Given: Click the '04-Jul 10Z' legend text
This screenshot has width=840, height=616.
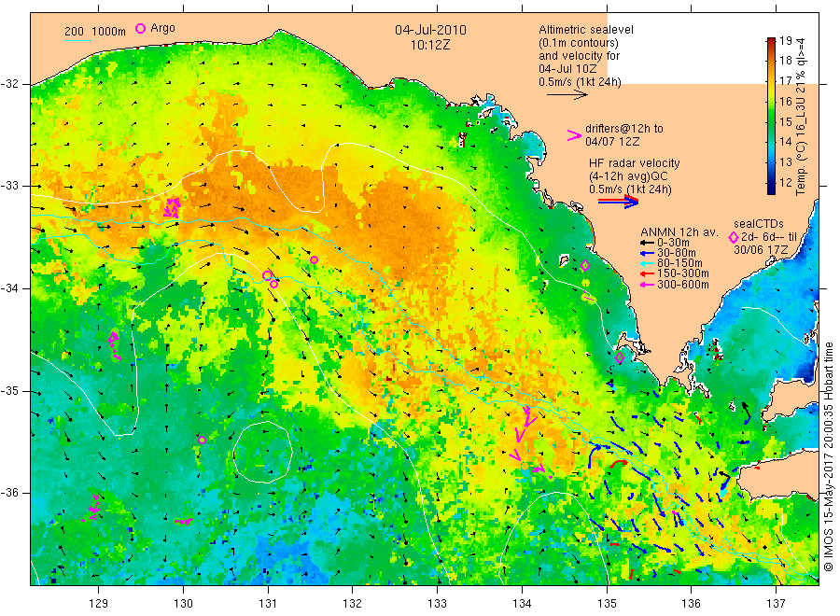Looking at the screenshot, I should [x=567, y=68].
